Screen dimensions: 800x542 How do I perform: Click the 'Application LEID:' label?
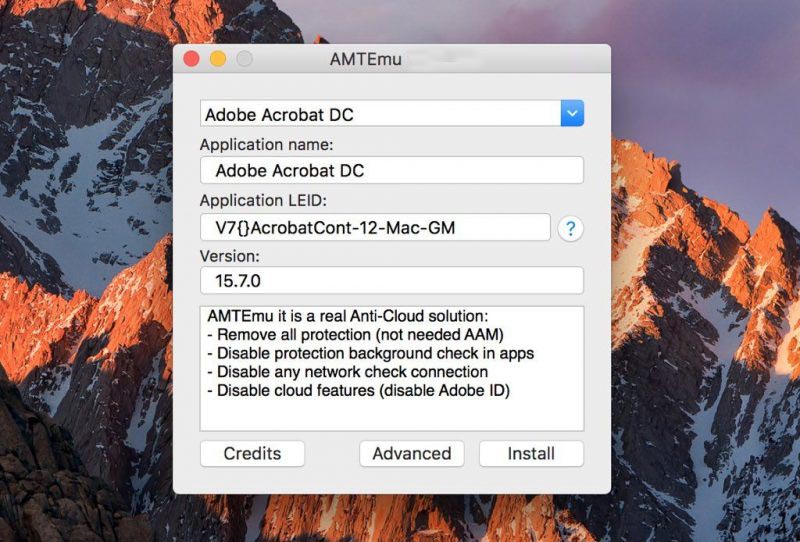coord(263,201)
